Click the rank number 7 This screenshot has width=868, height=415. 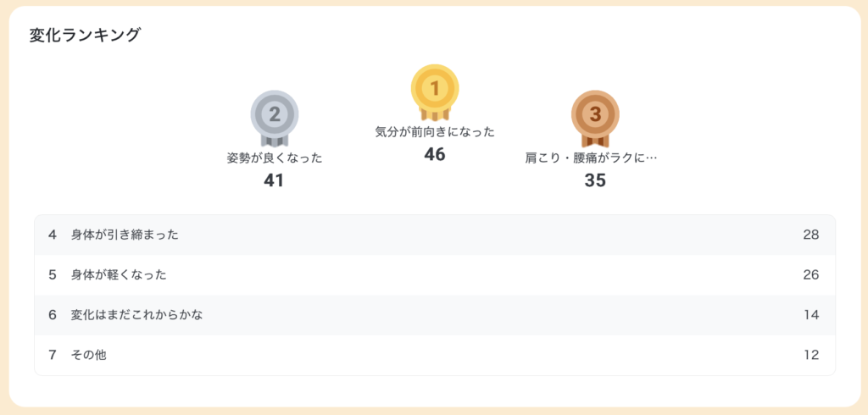53,355
